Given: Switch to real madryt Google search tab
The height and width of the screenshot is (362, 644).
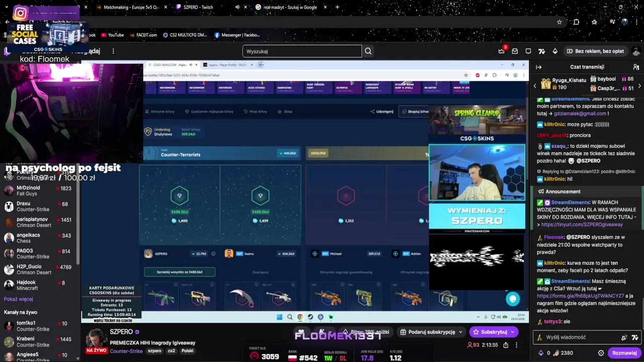Looking at the screenshot, I should pos(292,7).
